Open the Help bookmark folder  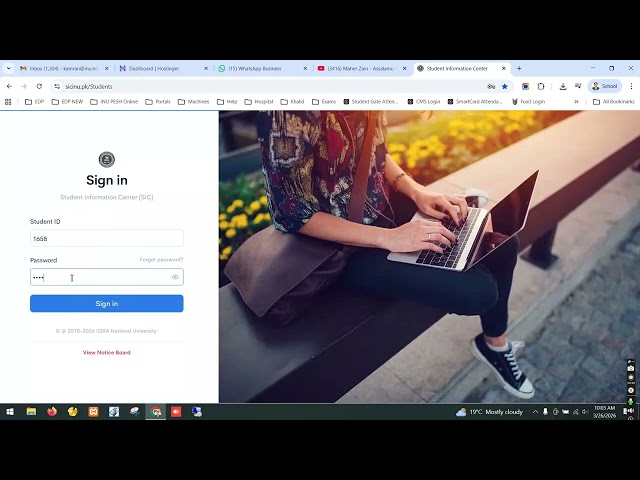point(227,102)
